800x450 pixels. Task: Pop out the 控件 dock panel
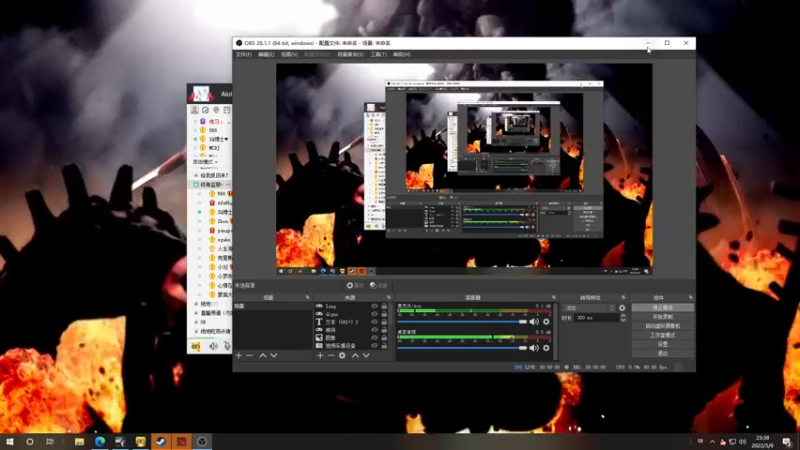[x=690, y=297]
